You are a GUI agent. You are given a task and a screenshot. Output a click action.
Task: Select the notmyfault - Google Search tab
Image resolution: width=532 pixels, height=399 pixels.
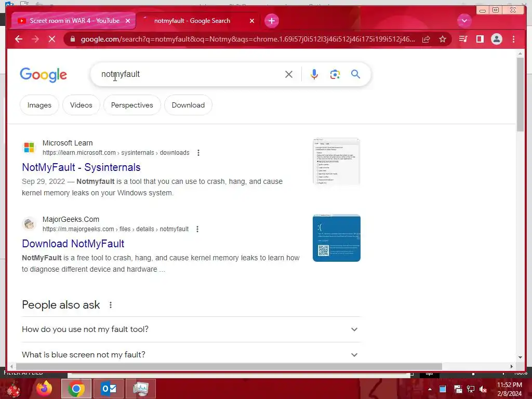[x=197, y=21]
